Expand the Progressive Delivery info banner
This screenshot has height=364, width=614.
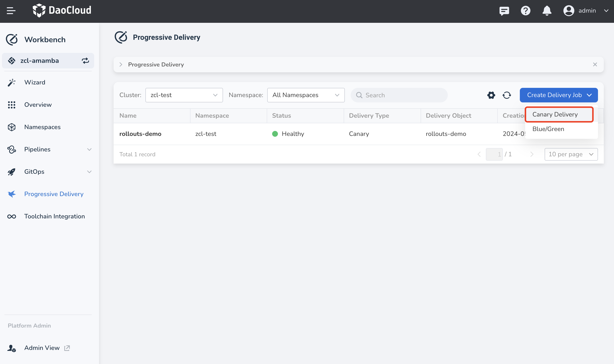pos(121,65)
